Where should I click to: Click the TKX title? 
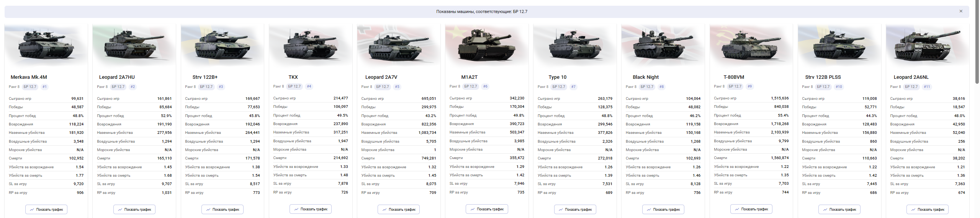click(293, 77)
